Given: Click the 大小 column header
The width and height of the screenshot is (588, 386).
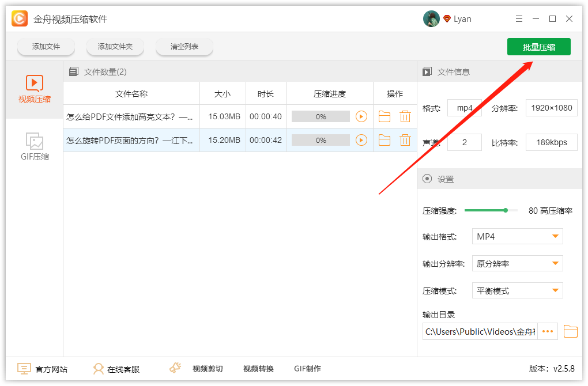Looking at the screenshot, I should click(x=223, y=94).
